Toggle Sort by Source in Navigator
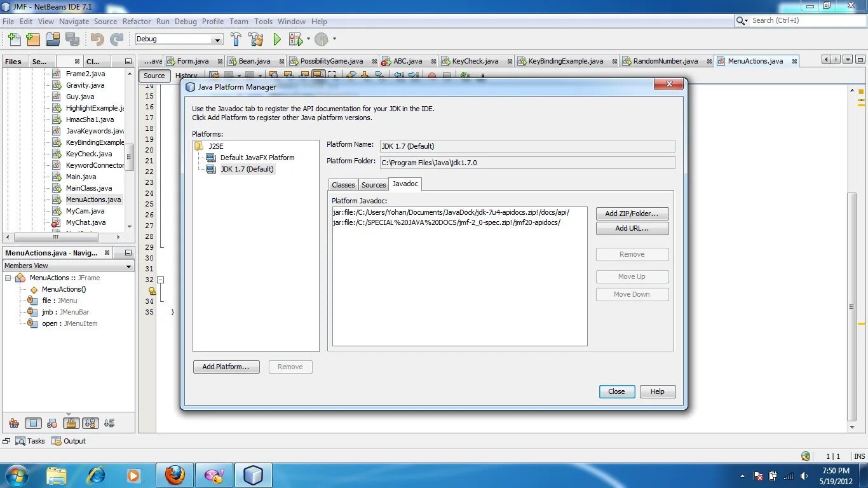Viewport: 868px width, 488px height. click(x=109, y=423)
